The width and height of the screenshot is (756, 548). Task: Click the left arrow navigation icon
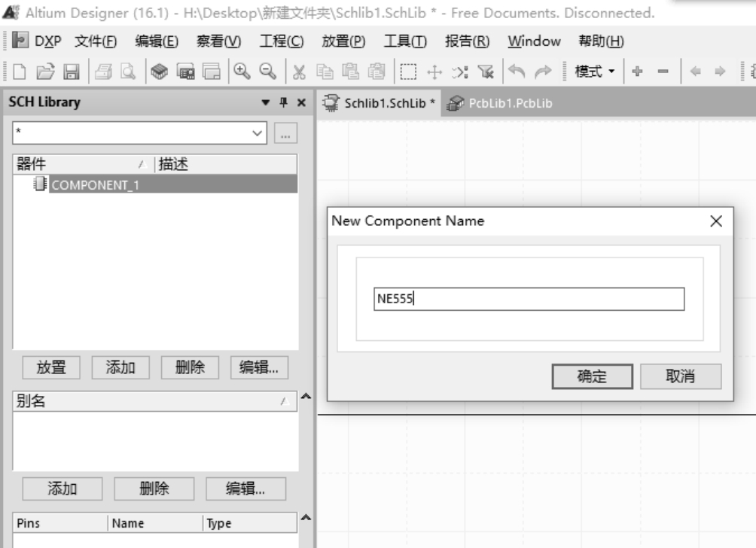[x=695, y=72]
